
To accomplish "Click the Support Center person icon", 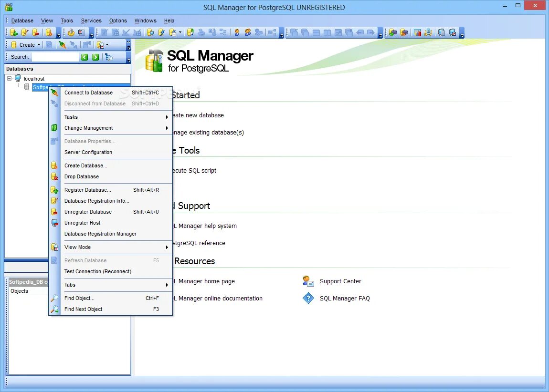I will 308,281.
